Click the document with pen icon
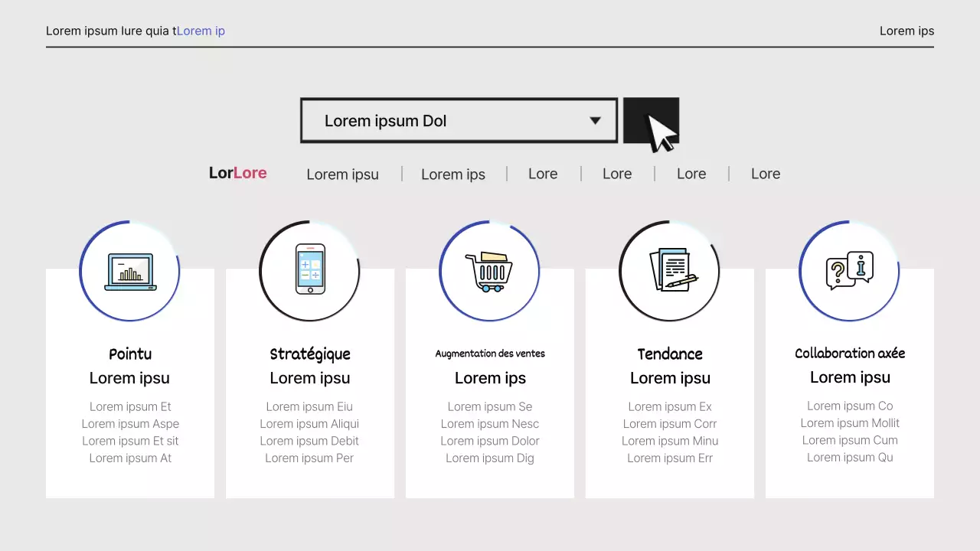 [671, 269]
